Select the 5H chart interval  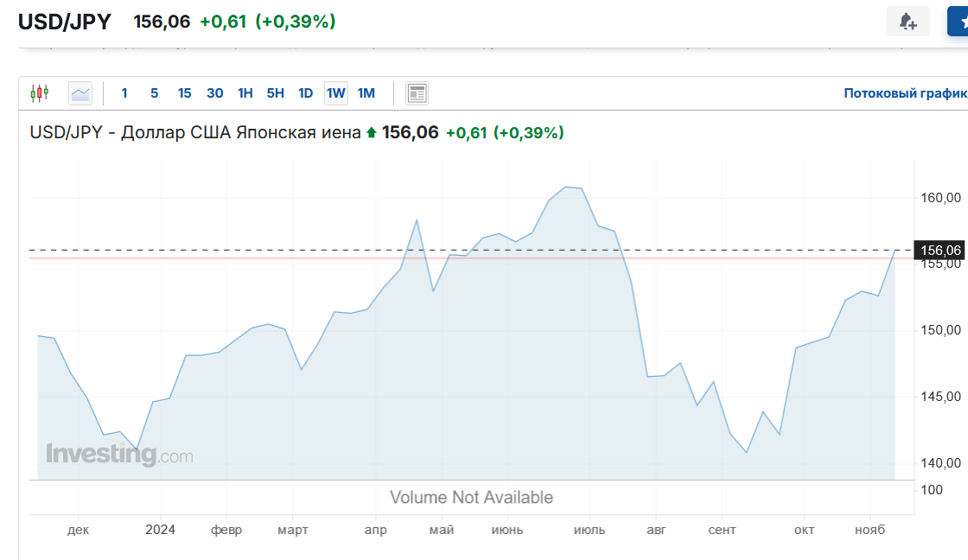coord(275,93)
